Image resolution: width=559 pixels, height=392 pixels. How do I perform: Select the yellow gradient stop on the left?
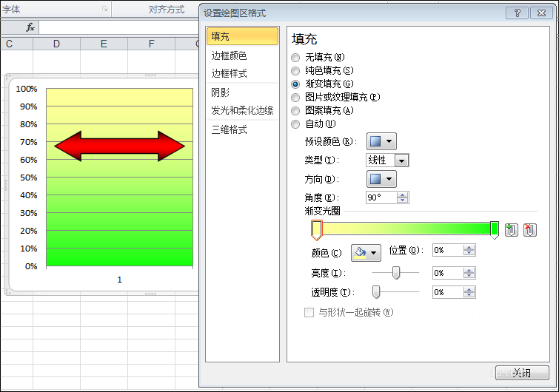pyautogui.click(x=317, y=229)
